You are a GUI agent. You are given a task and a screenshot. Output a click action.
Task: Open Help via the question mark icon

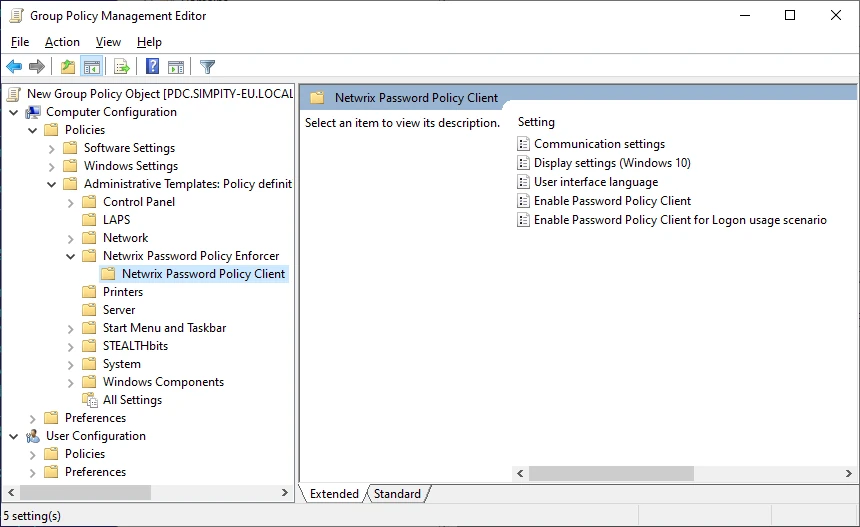point(152,66)
